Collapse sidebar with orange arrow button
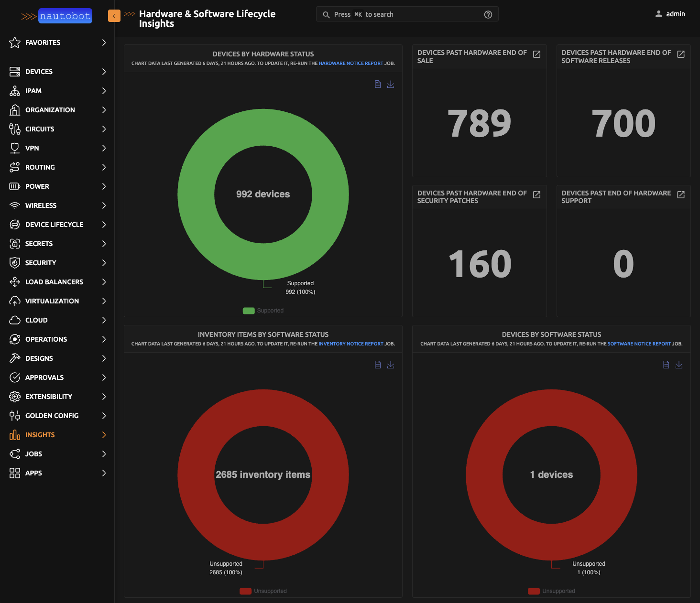 tap(114, 16)
